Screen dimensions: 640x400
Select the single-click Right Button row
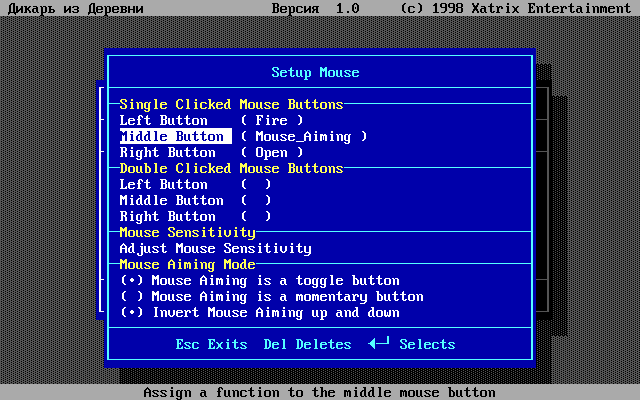click(x=211, y=152)
